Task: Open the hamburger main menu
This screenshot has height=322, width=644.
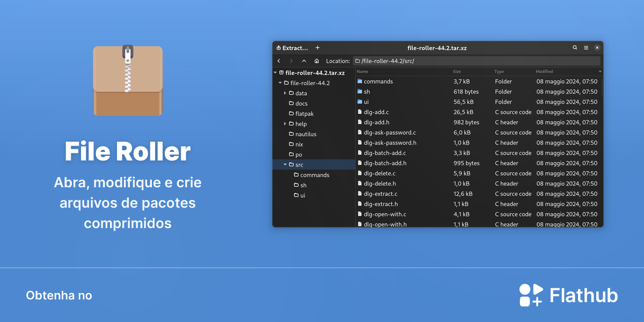Action: 586,48
